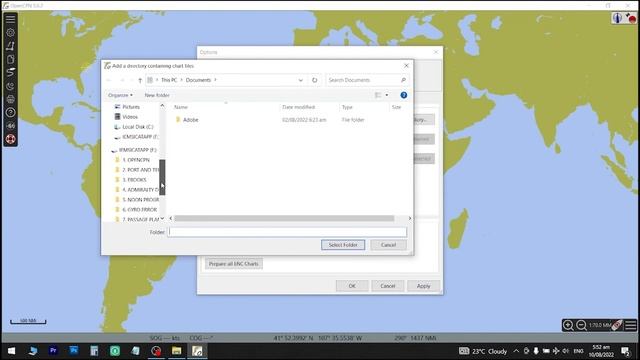This screenshot has height=360, width=640.
Task: Open About OpenCPN question mark icon
Action: (10, 112)
